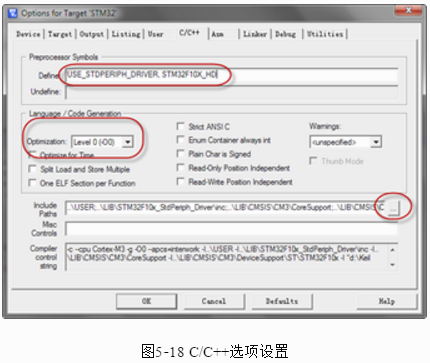Close the Options for Target dialog
The width and height of the screenshot is (430, 363).
coord(409,11)
